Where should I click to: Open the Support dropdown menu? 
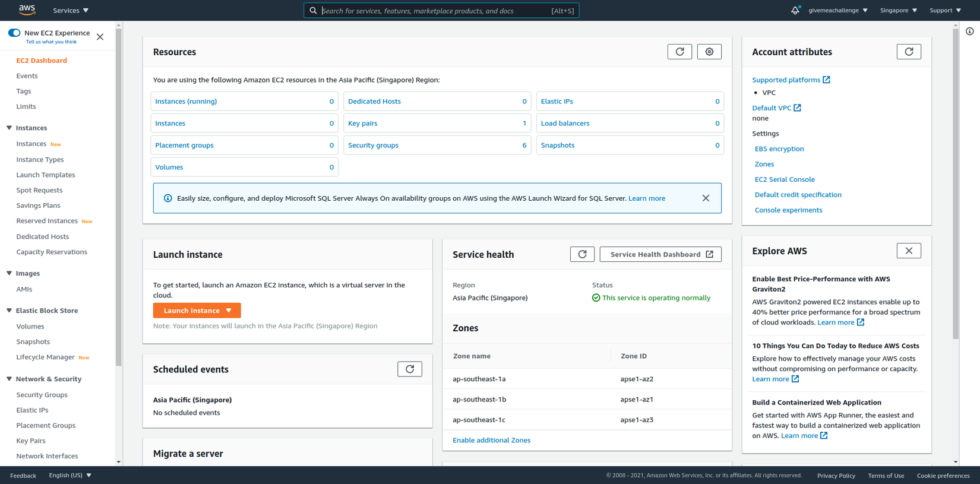point(945,10)
